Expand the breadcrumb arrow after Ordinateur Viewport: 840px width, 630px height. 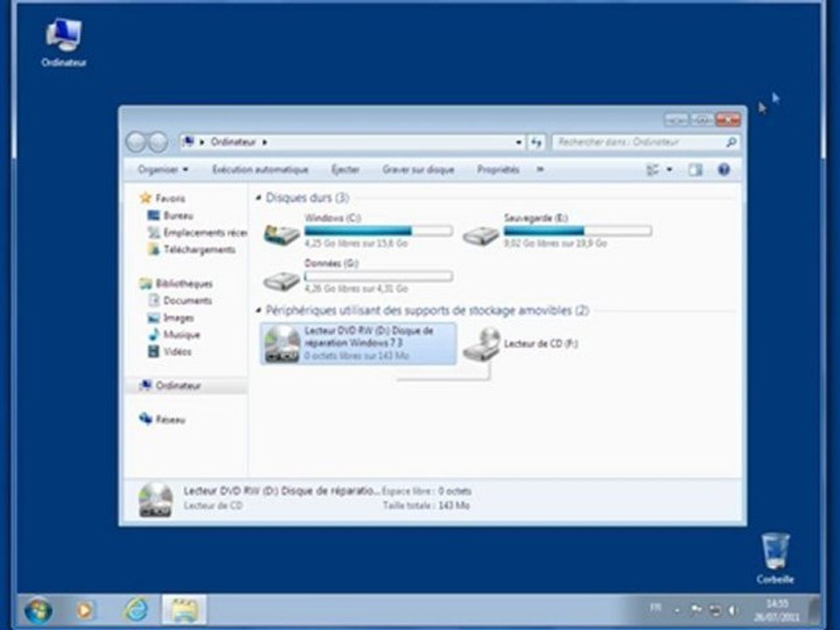pyautogui.click(x=264, y=142)
